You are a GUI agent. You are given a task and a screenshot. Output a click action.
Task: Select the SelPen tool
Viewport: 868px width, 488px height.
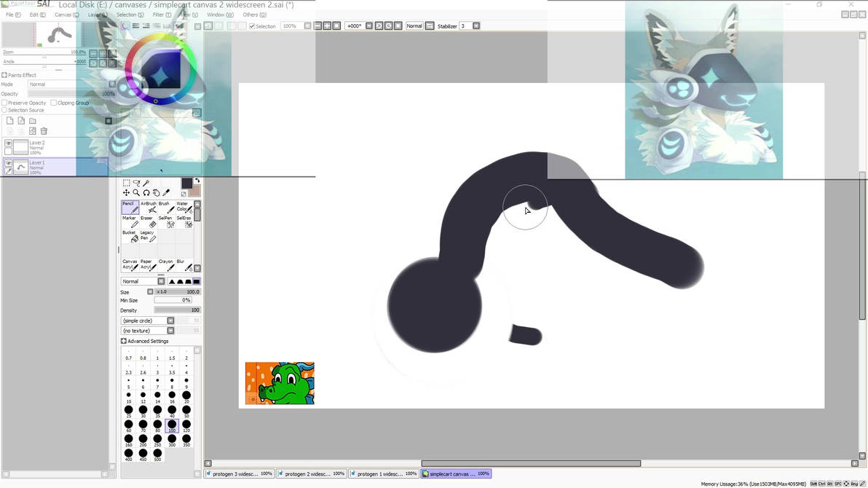[165, 221]
